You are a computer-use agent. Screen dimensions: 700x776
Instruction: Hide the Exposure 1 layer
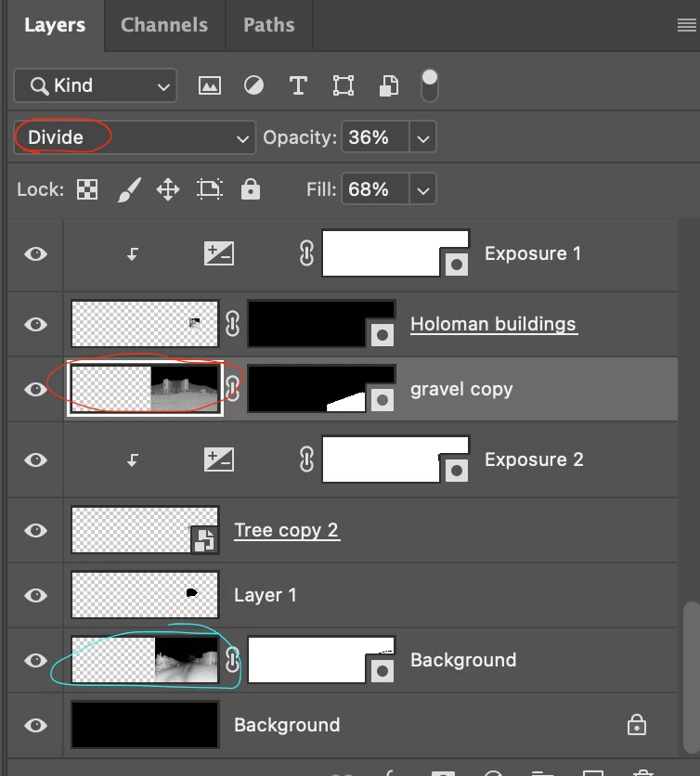pos(35,254)
